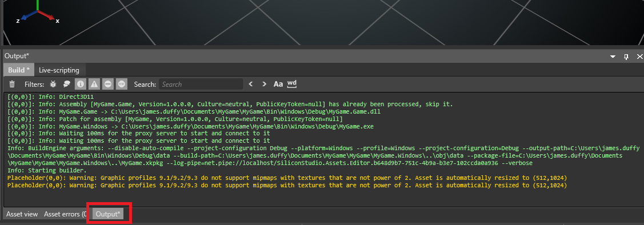Click the 'Info: Starting builder.' log line

click(x=47, y=170)
